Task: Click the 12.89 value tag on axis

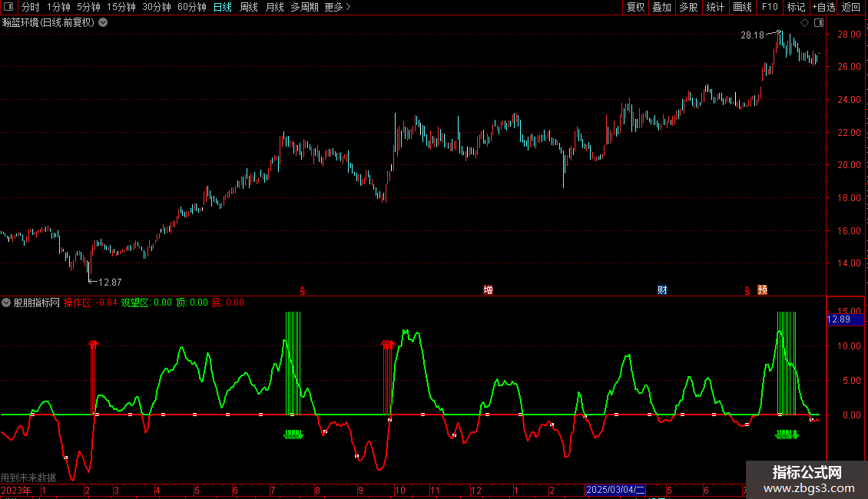Action: coord(845,319)
